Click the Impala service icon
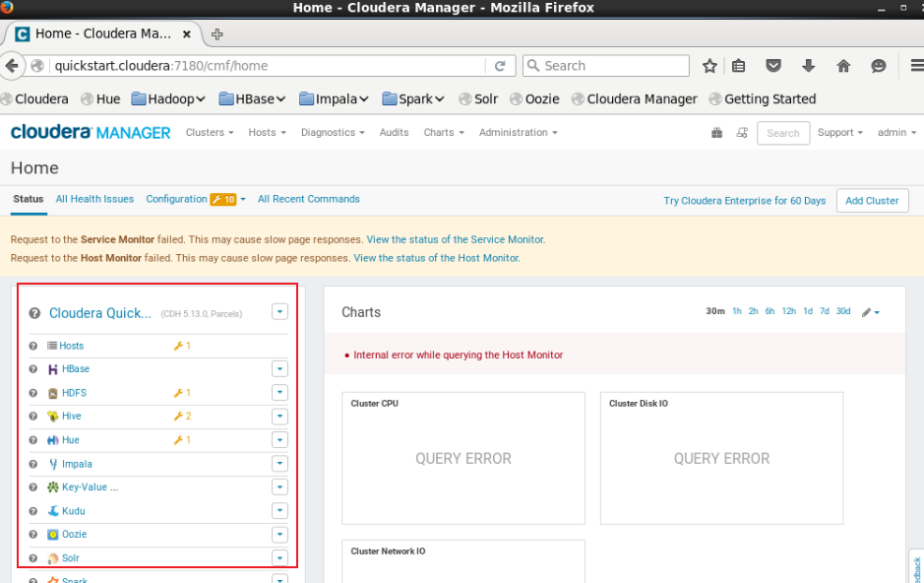The width and height of the screenshot is (924, 583). 52,464
